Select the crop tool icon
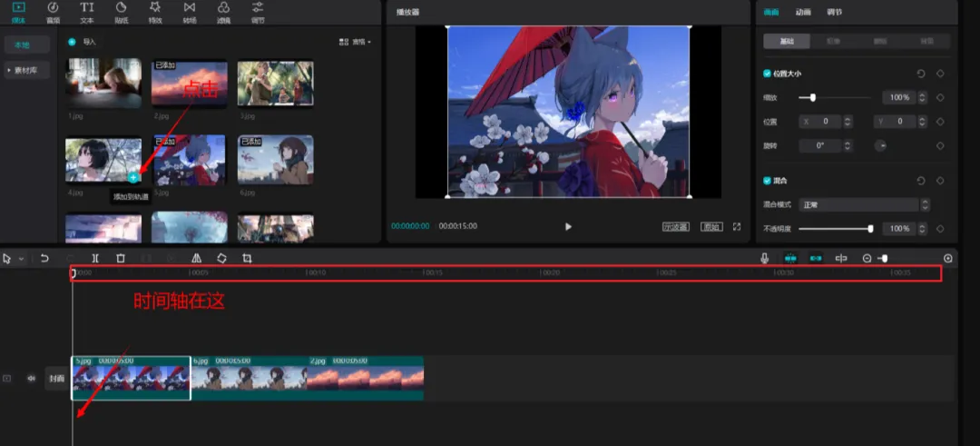This screenshot has width=980, height=446. [x=247, y=258]
